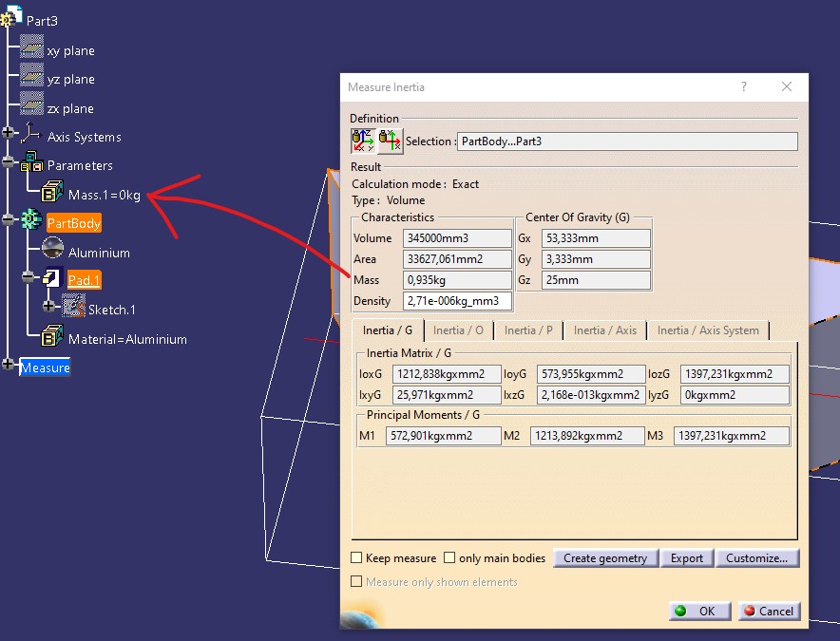
Task: Switch to the Inertia / O tab
Action: click(x=458, y=330)
